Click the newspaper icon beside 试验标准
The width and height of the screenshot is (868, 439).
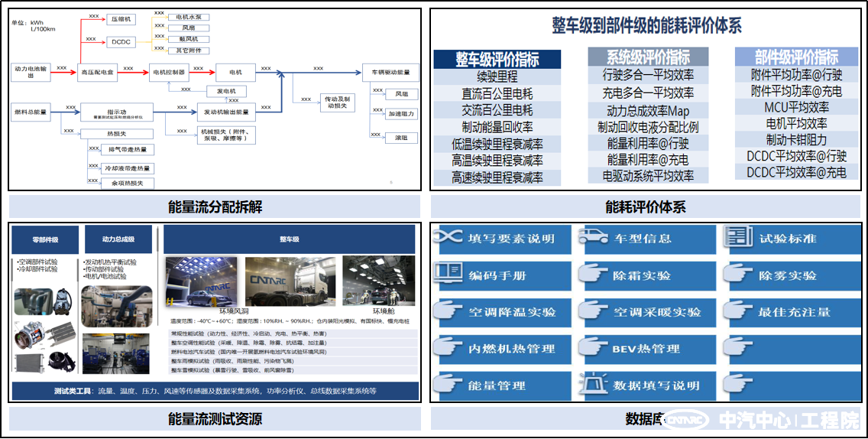pyautogui.click(x=737, y=238)
